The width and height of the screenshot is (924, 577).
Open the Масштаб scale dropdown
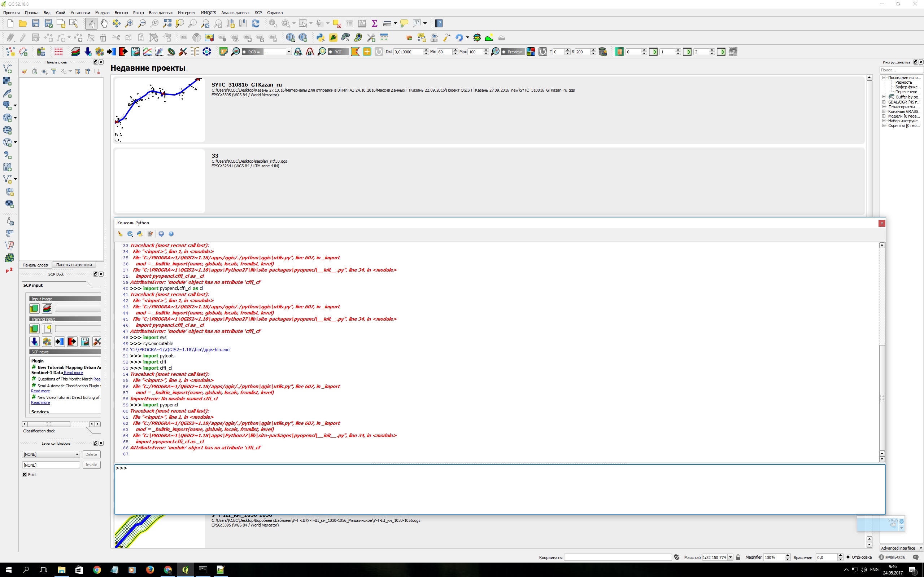coord(730,557)
